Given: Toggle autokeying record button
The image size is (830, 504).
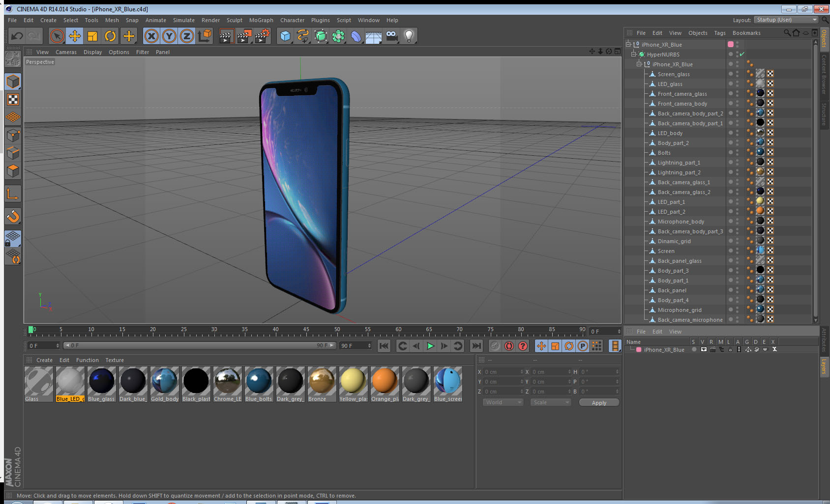Looking at the screenshot, I should coord(509,346).
